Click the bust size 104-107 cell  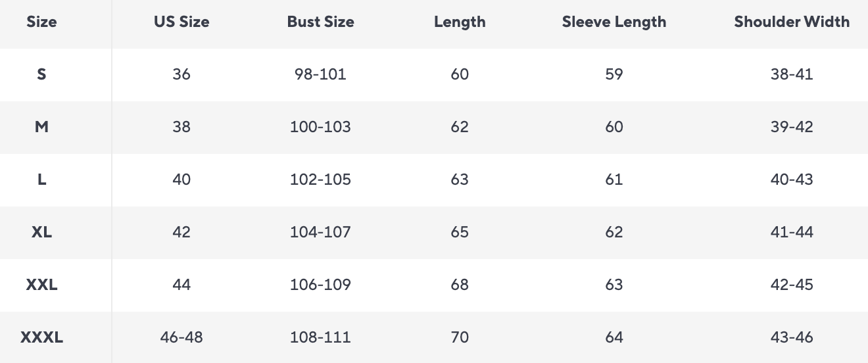point(320,232)
